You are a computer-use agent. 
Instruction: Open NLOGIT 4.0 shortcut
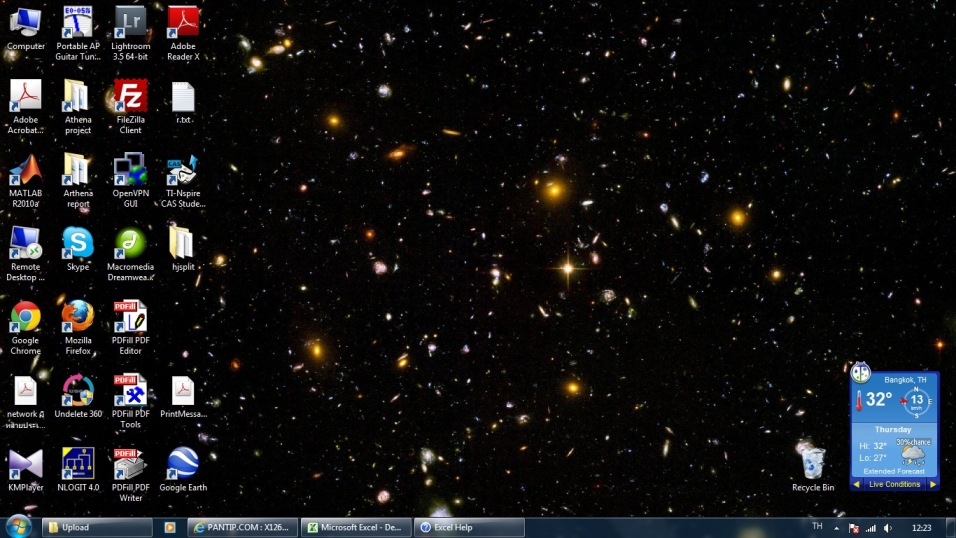78,470
